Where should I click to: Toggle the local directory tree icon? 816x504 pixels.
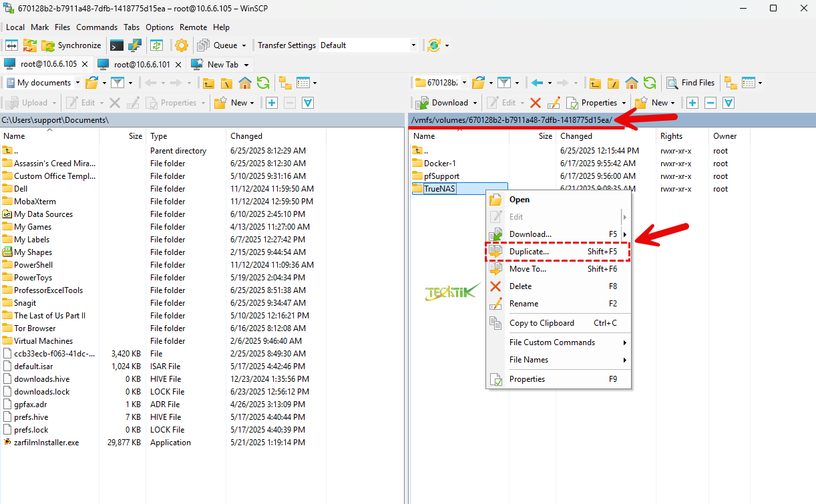click(285, 83)
